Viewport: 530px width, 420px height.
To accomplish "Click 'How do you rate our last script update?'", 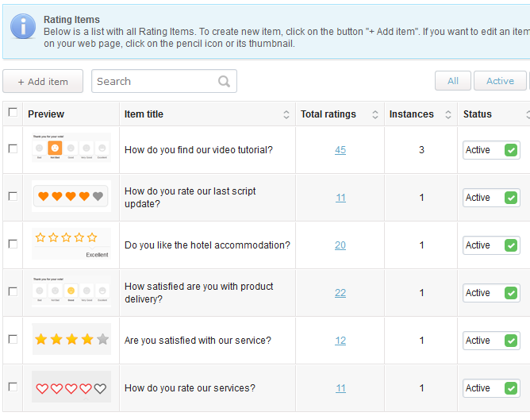I will coord(190,198).
